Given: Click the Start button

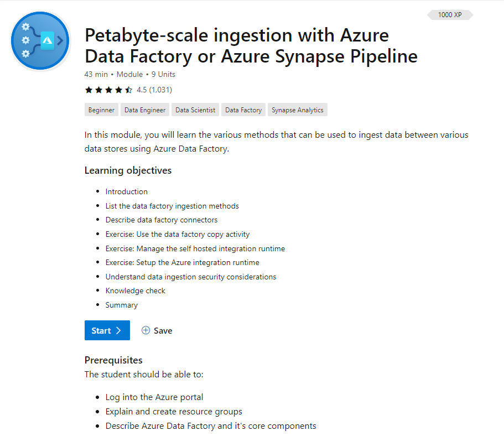Looking at the screenshot, I should [x=107, y=330].
